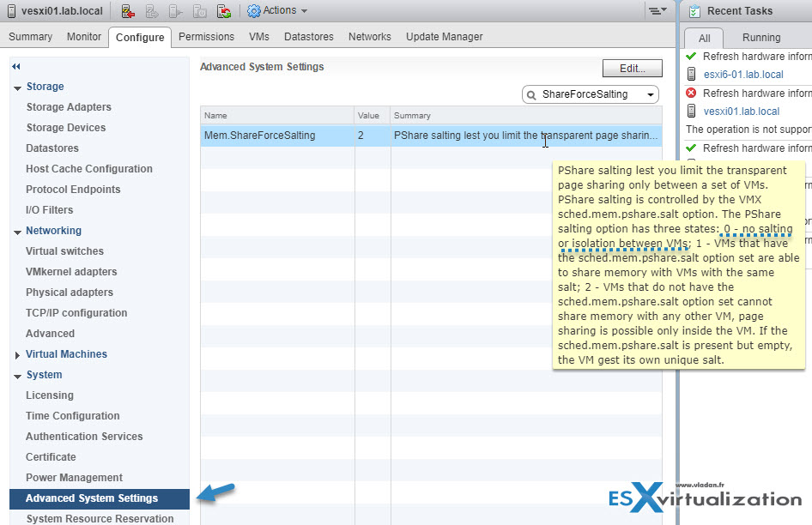The height and width of the screenshot is (525, 812).
Task: Open the Update Manager tab
Action: 445,37
